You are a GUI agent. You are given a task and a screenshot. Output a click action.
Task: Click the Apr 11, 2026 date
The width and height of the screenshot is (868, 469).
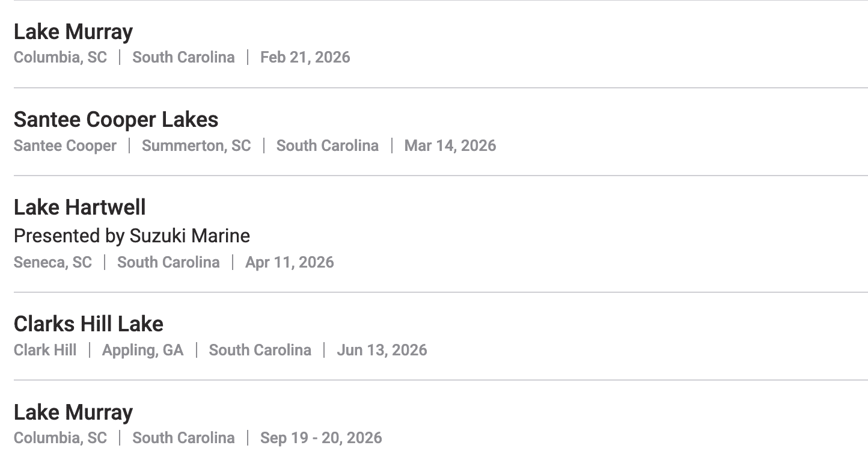pyautogui.click(x=289, y=262)
